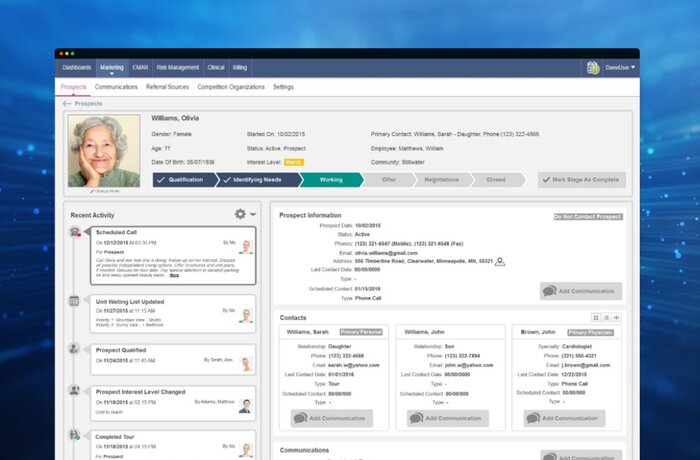Click the Prospect Qualified timeline icon
The height and width of the screenshot is (460, 700).
[75, 349]
